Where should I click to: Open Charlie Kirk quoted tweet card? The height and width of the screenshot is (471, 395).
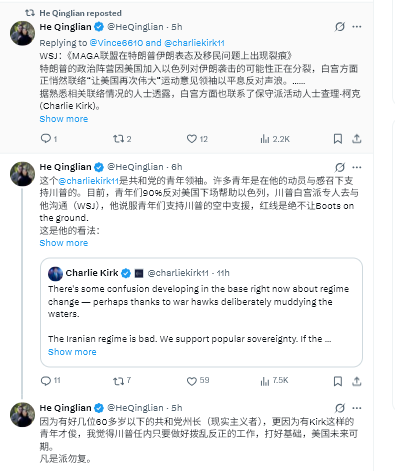coord(201,312)
